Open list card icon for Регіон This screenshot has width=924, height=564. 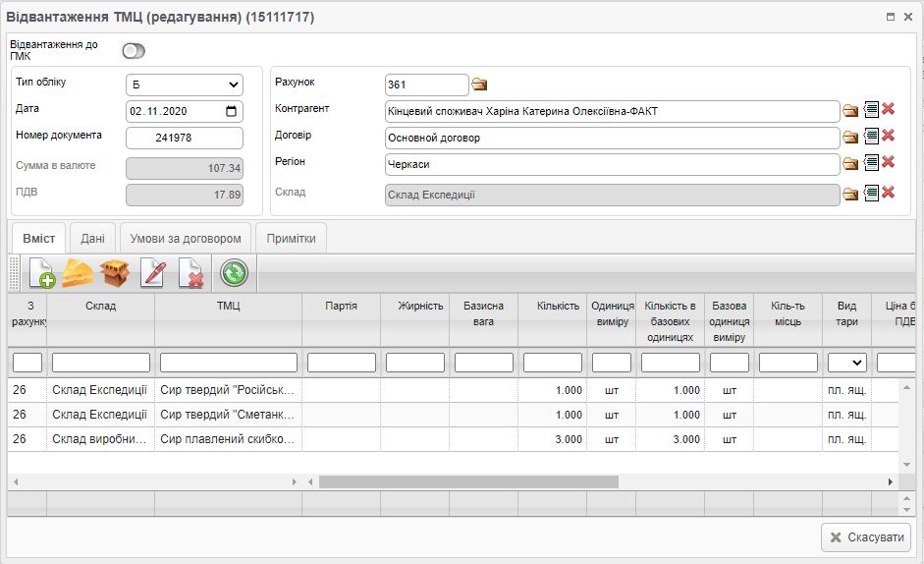(x=871, y=162)
